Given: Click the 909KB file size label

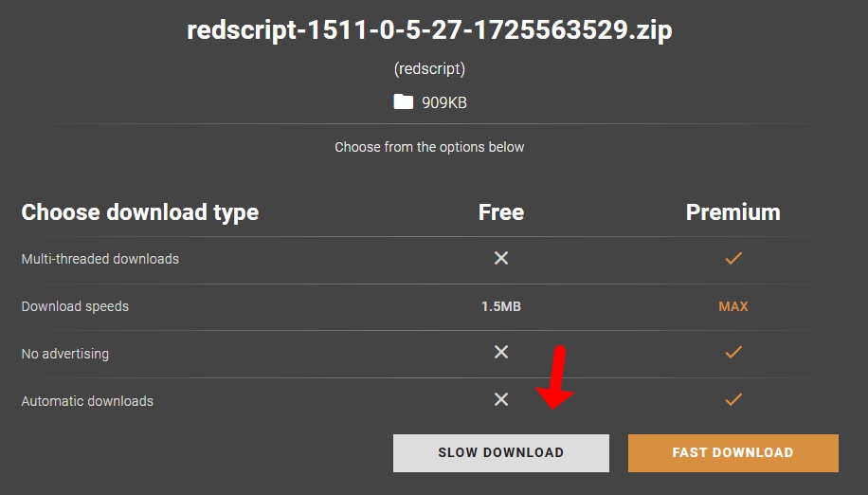Looking at the screenshot, I should (x=444, y=102).
